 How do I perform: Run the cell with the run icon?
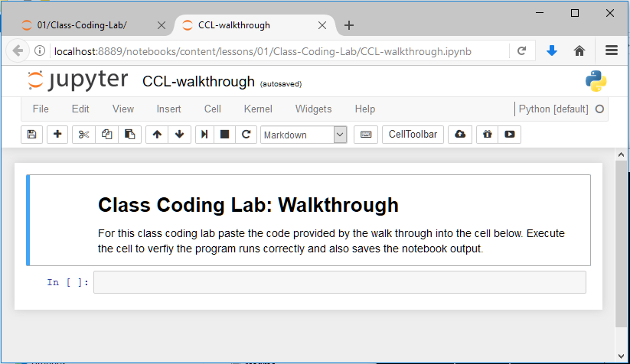click(x=204, y=135)
